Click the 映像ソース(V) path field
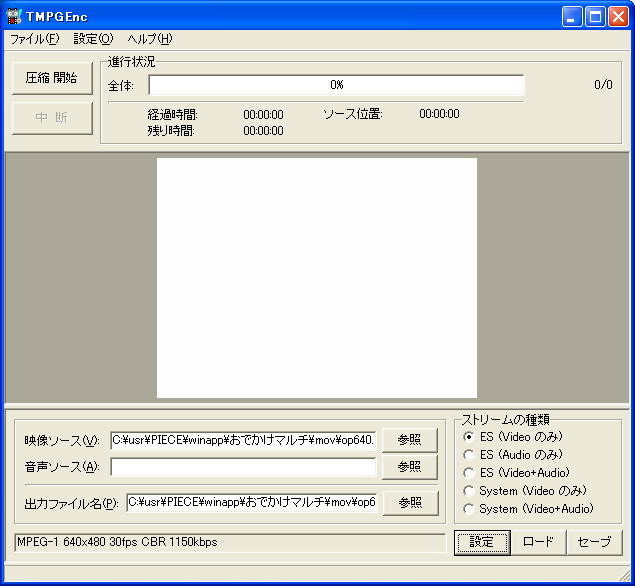635x586 pixels. click(x=243, y=440)
